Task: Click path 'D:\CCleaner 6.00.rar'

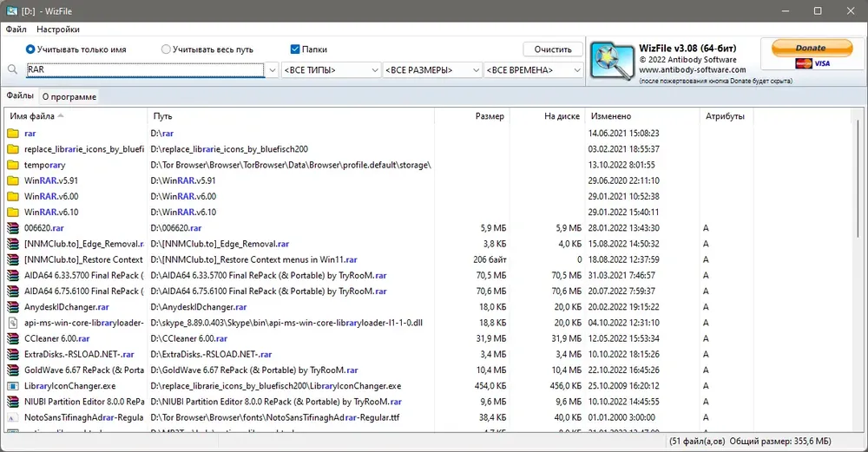Action: tap(188, 338)
